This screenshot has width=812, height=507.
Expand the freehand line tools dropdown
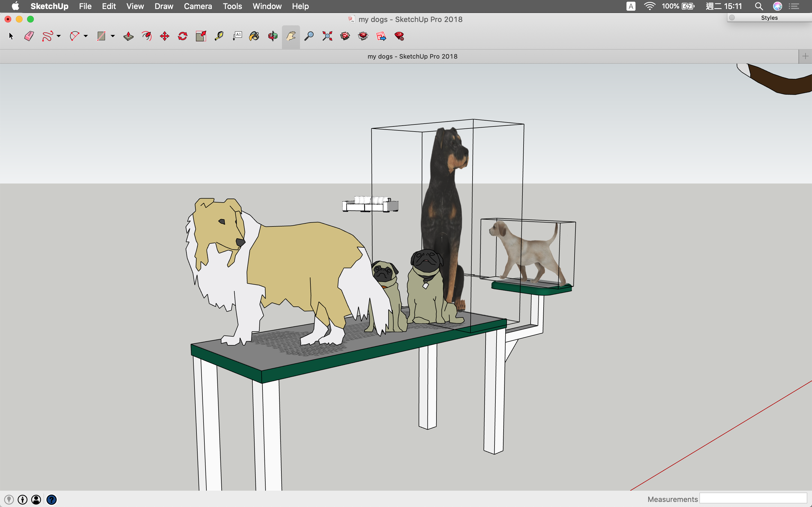pyautogui.click(x=59, y=36)
